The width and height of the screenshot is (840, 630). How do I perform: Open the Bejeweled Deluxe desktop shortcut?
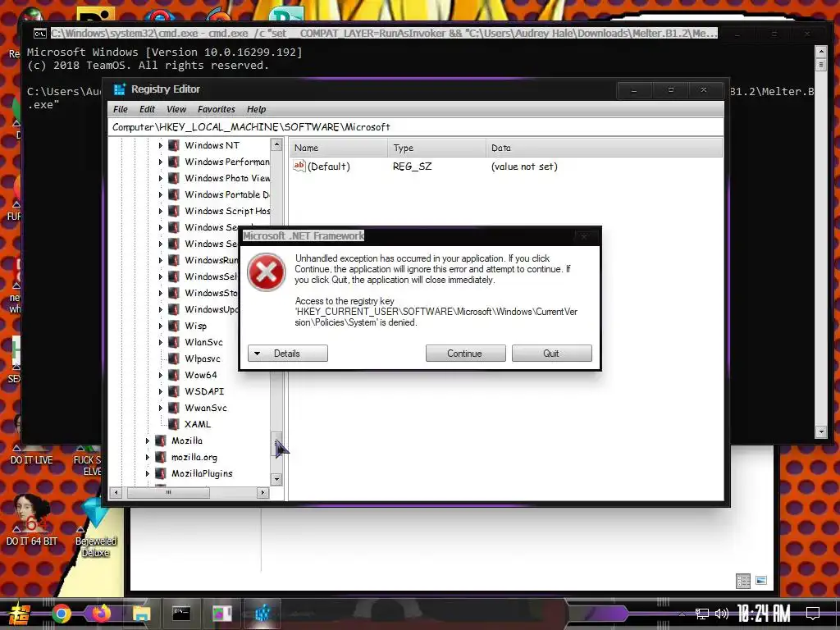(96, 527)
